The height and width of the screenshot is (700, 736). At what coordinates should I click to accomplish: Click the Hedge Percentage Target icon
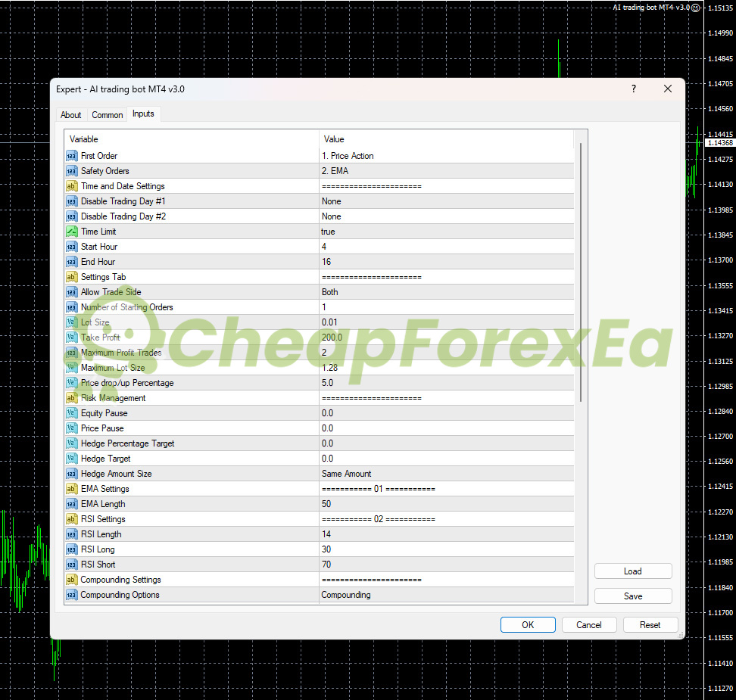coord(71,443)
